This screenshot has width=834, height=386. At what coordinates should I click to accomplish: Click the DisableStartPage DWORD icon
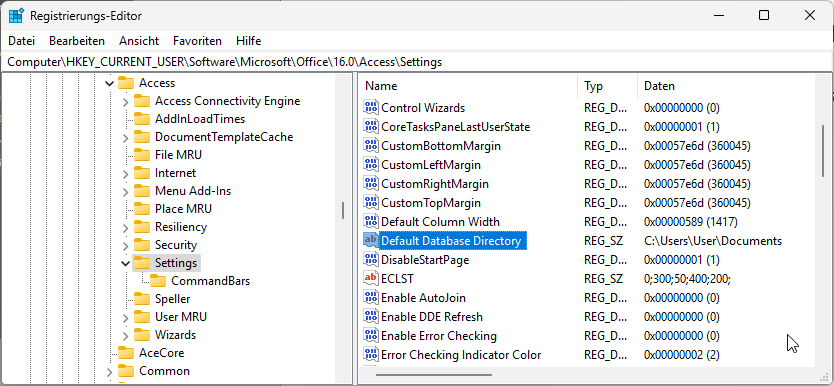[x=370, y=259]
